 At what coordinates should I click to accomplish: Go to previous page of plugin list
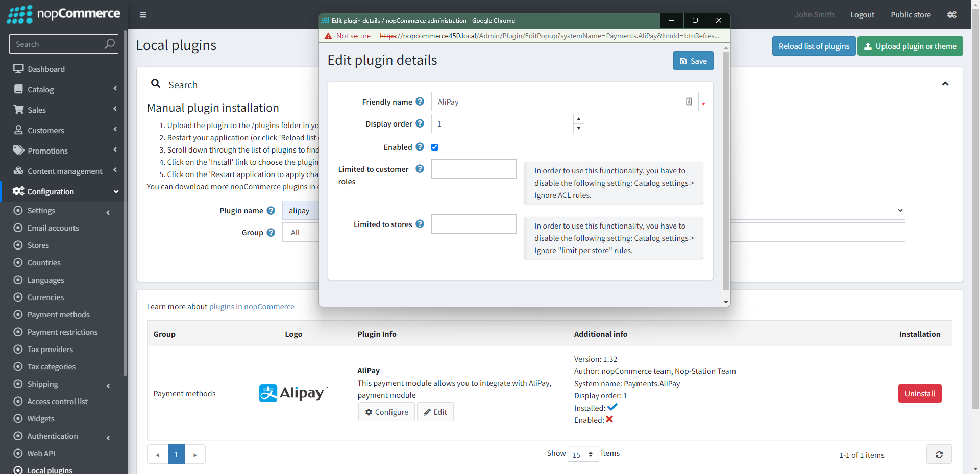(x=158, y=454)
